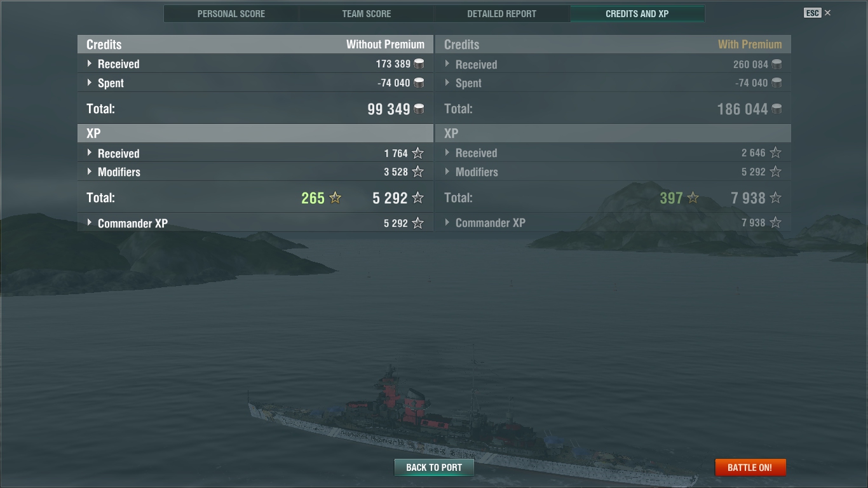Click the star icon next to 7 938 total
This screenshot has width=868, height=488.
point(775,198)
